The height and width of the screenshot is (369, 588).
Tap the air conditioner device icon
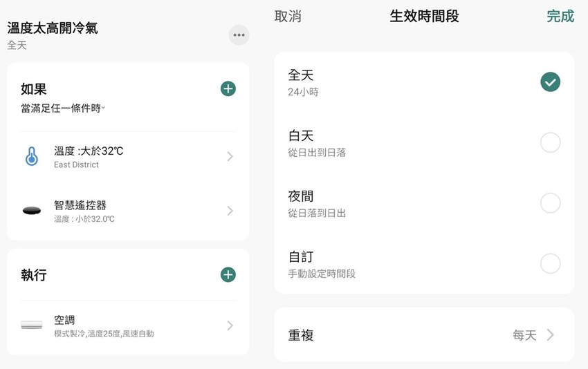32,325
